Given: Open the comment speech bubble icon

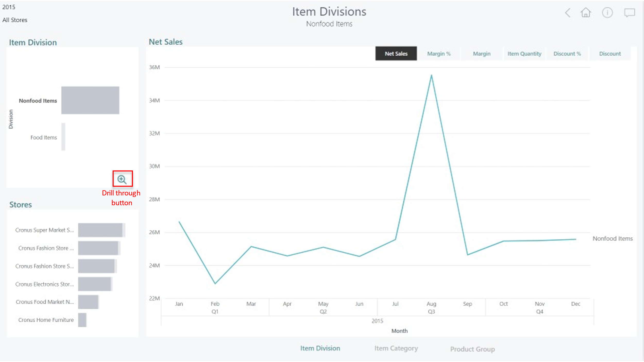Looking at the screenshot, I should 629,13.
